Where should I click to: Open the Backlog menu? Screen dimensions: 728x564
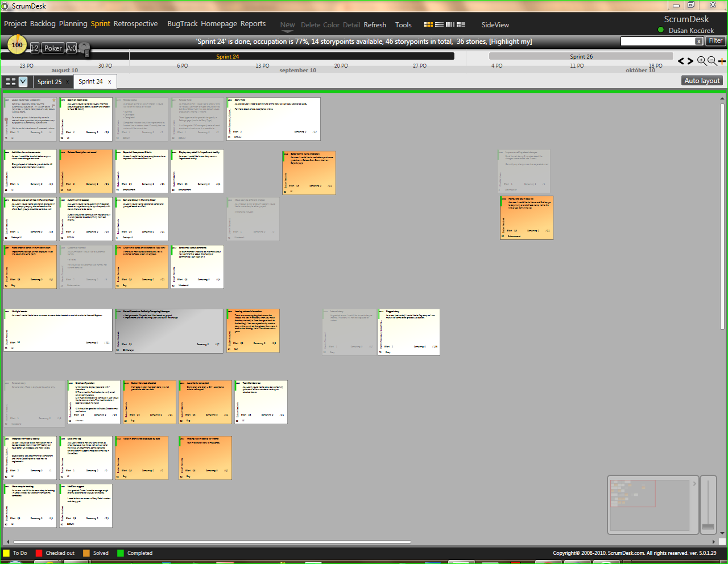43,24
